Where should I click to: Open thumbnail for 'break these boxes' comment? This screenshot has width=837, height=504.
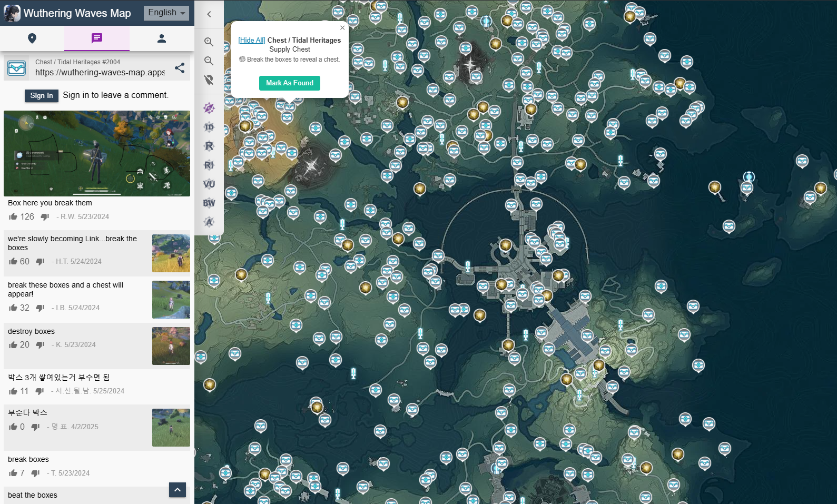[x=171, y=300]
